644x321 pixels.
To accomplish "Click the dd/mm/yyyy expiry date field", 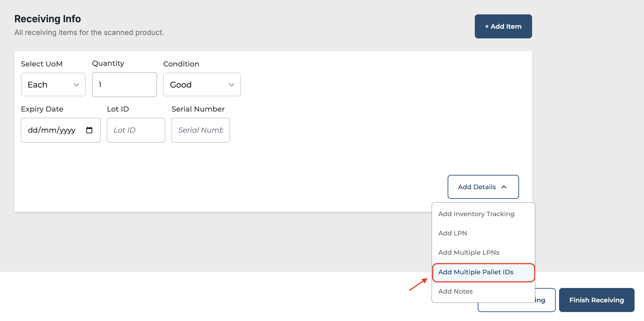I will click(x=51, y=130).
